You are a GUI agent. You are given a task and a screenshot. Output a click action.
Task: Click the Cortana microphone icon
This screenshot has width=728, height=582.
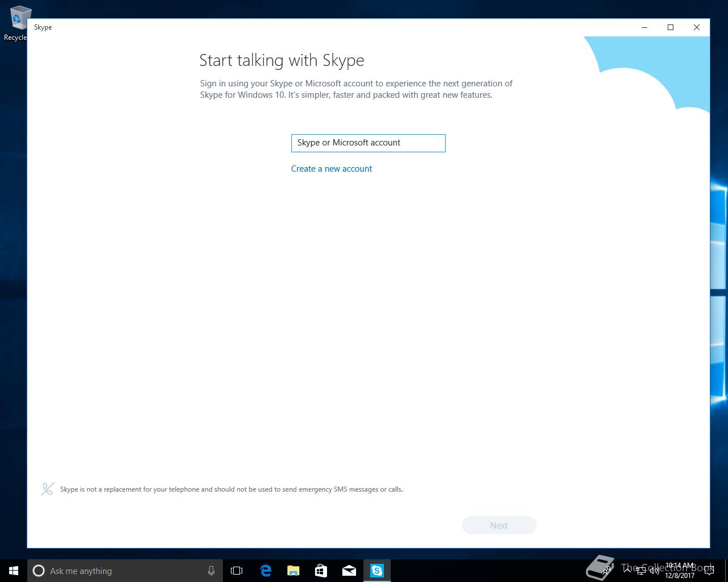pyautogui.click(x=211, y=571)
